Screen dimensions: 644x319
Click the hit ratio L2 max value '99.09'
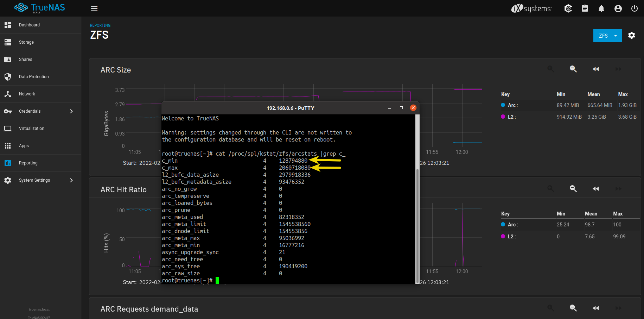[x=619, y=237]
